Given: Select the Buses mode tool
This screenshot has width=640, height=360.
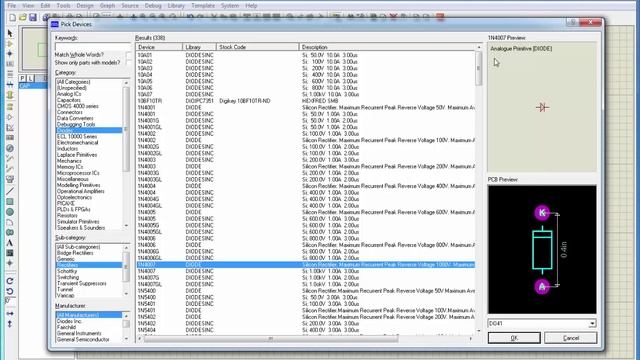Looking at the screenshot, I should [10, 84].
